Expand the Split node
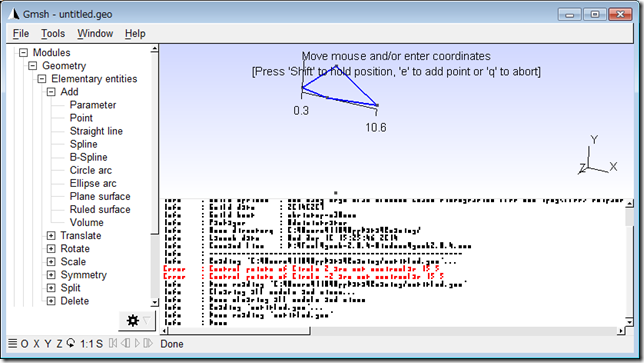Screen dimensions: 644x363 [x=51, y=288]
